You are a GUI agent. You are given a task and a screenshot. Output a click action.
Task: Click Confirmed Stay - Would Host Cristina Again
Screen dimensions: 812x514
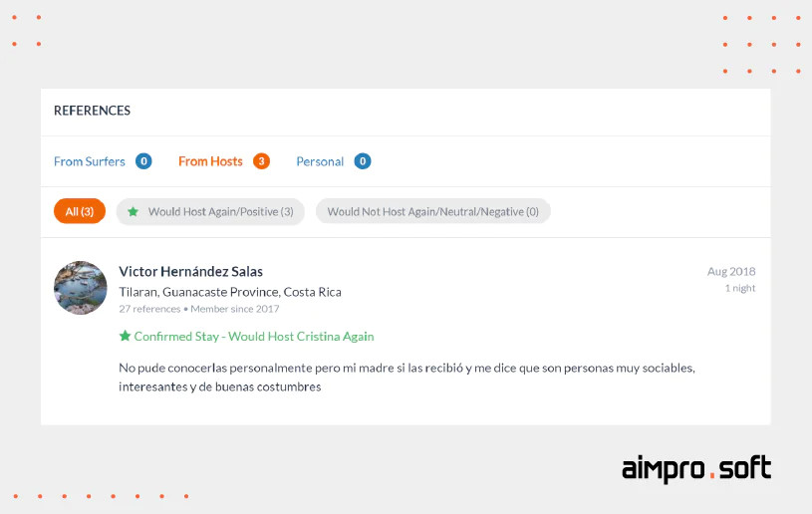254,337
